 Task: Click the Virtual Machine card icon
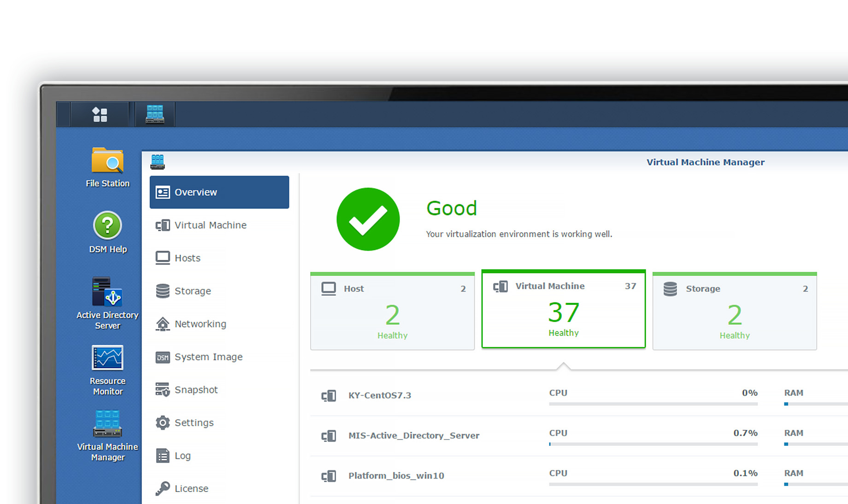click(x=501, y=286)
